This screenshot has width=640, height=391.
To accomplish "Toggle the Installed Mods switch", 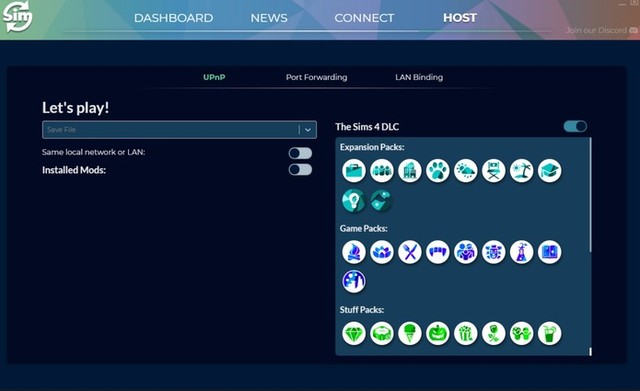I will (x=300, y=169).
